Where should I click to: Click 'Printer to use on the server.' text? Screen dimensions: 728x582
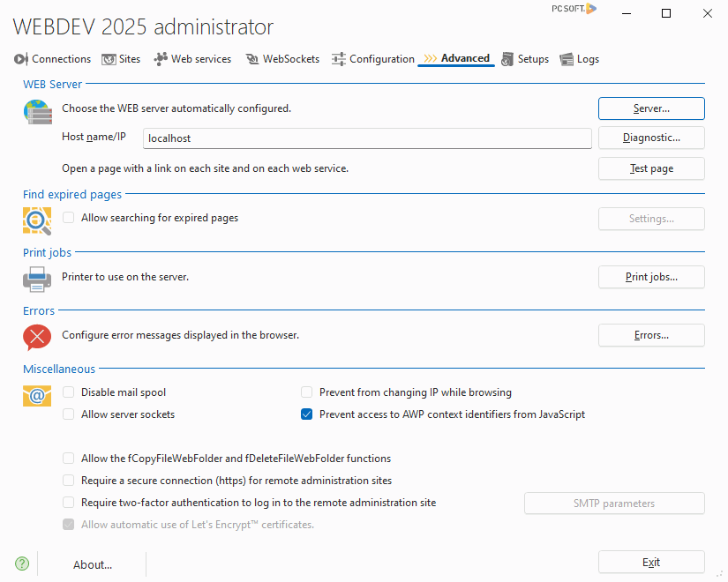[x=125, y=277]
